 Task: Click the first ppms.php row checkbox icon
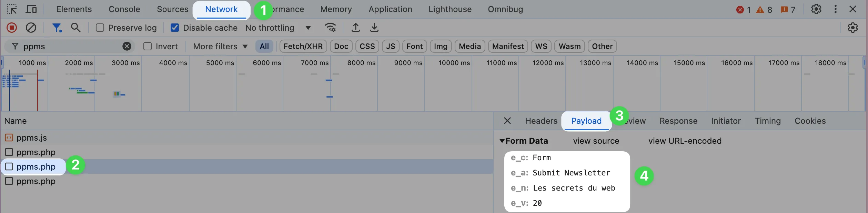(x=9, y=152)
